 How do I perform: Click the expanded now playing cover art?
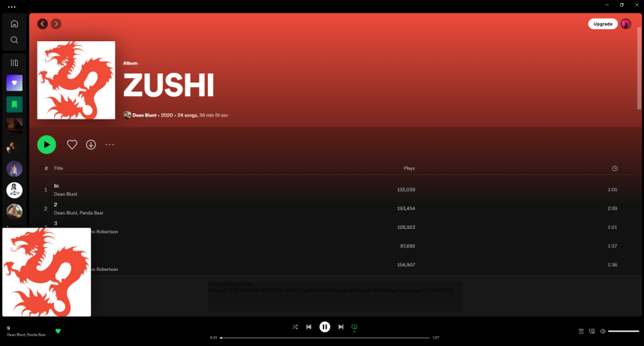point(47,272)
